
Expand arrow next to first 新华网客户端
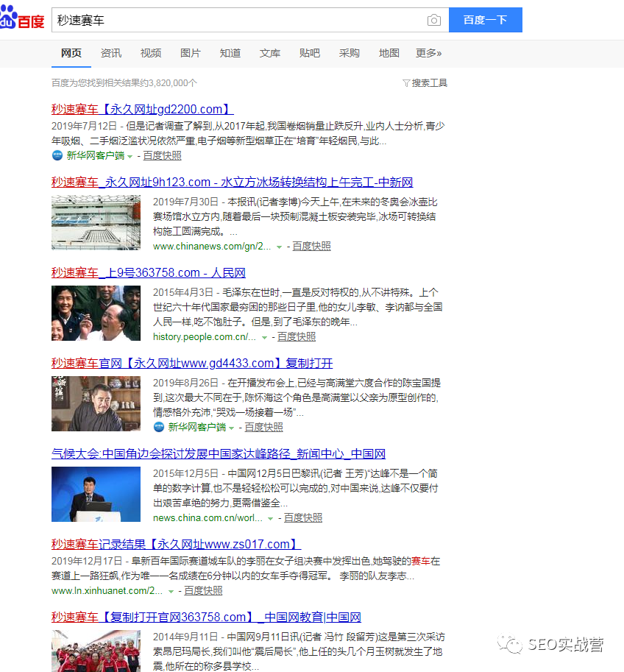(130, 157)
